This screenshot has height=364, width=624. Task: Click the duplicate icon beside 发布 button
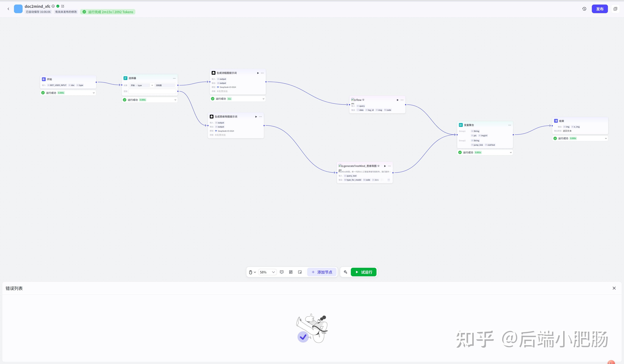[615, 9]
